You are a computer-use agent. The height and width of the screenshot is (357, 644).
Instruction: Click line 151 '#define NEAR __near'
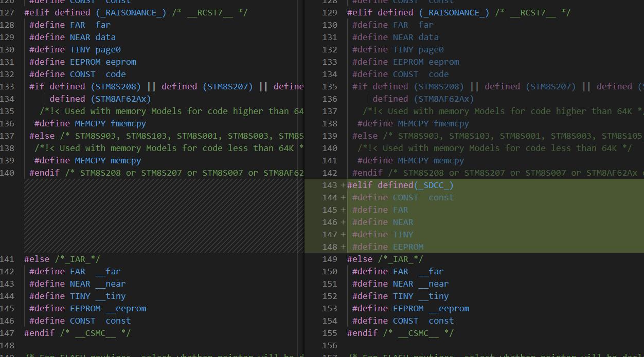pyautogui.click(x=401, y=284)
